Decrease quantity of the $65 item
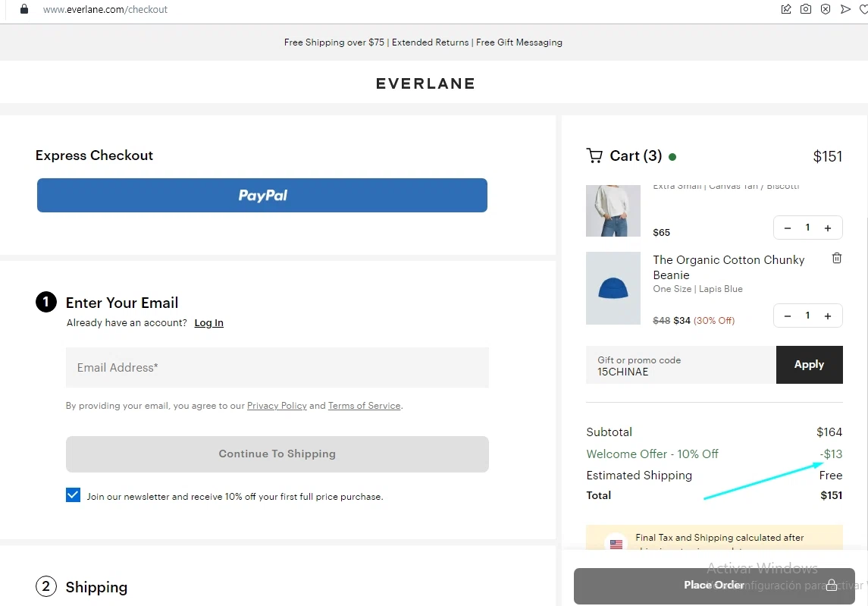The height and width of the screenshot is (606, 868). 788,228
